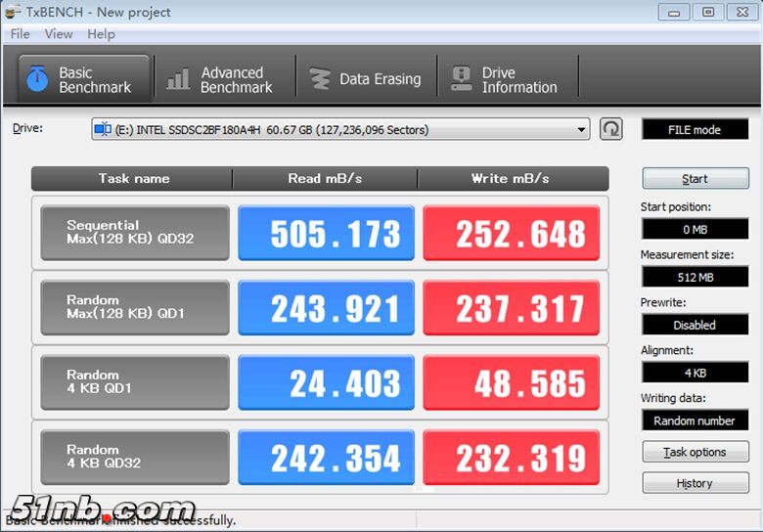The width and height of the screenshot is (763, 532).
Task: Click the Drive Information drive icon
Action: (x=461, y=79)
